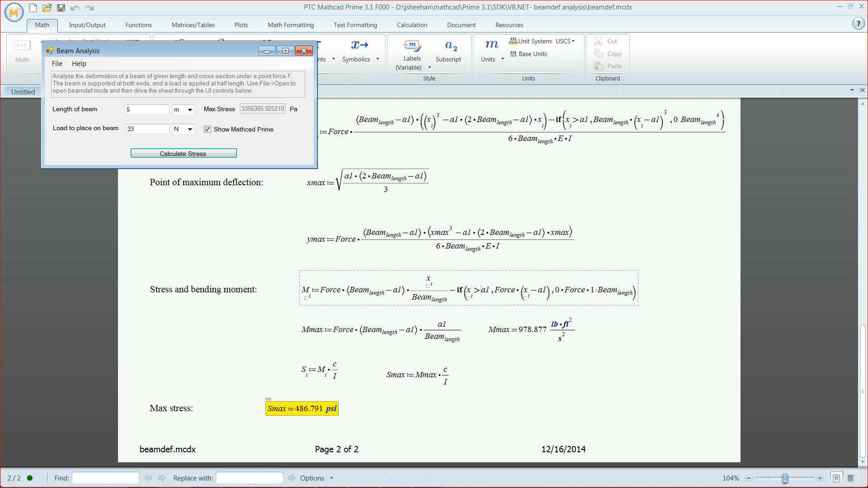Click the New document icon
The width and height of the screenshot is (868, 488).
tap(33, 8)
